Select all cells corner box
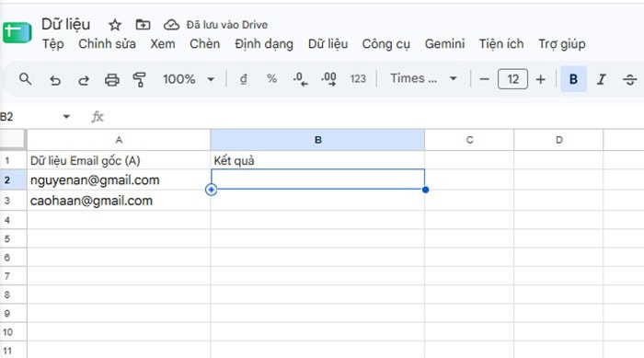Screen dimensions: 644x358 point(13,140)
